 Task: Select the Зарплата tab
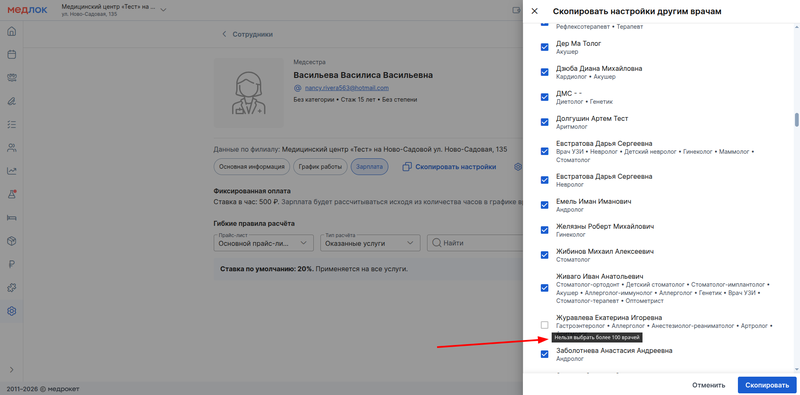point(369,166)
